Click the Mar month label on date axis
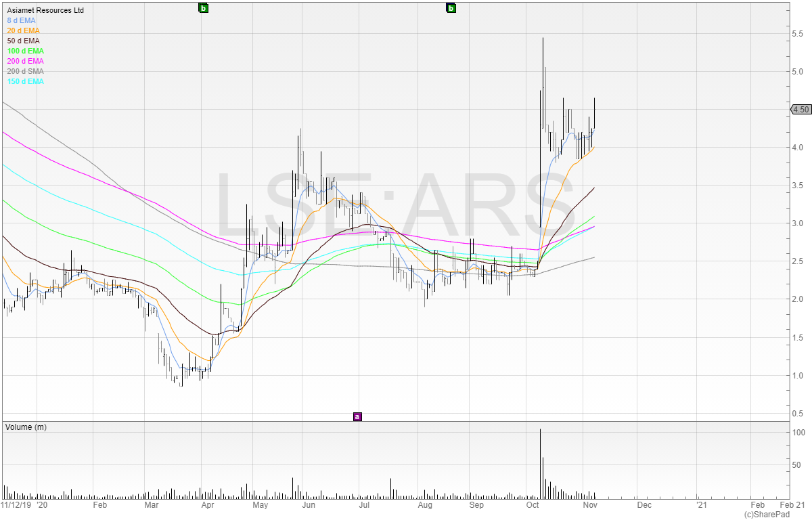 point(152,505)
